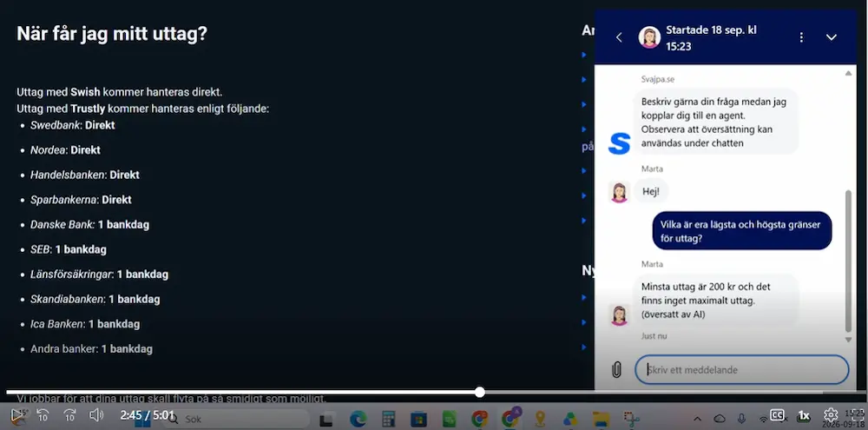Click the 'Nordea: Direkt' list row
Image resolution: width=868 pixels, height=430 pixels.
[x=65, y=150]
